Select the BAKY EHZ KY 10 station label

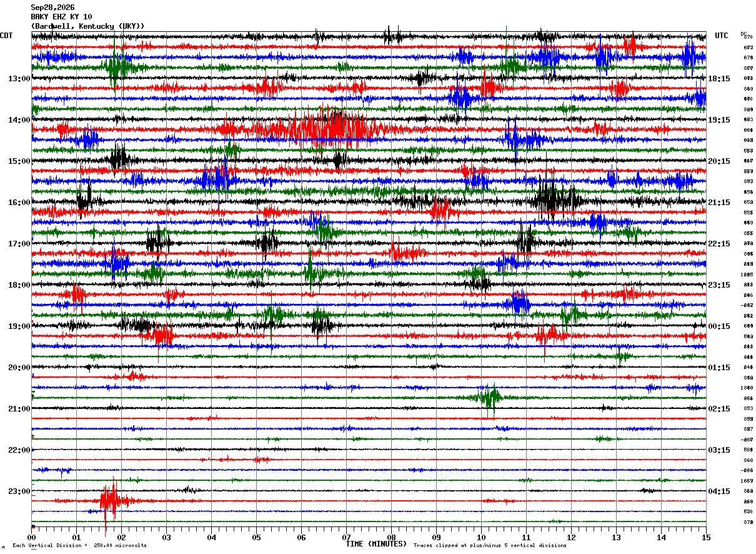click(61, 17)
